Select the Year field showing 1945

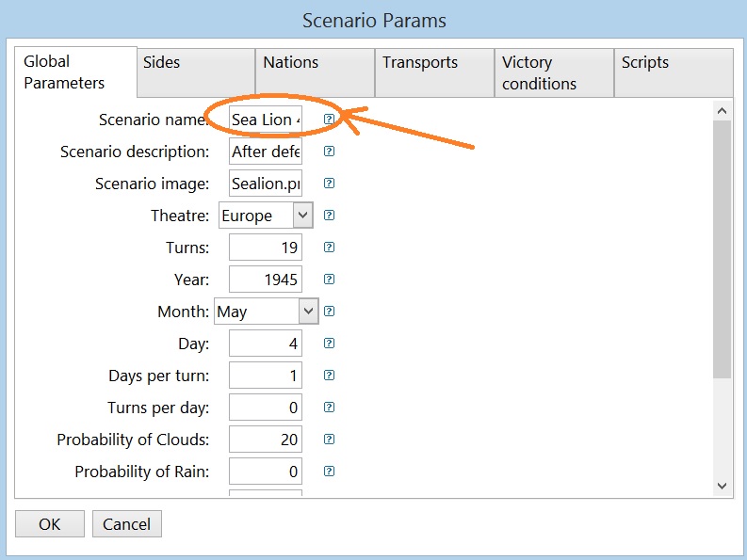coord(266,279)
